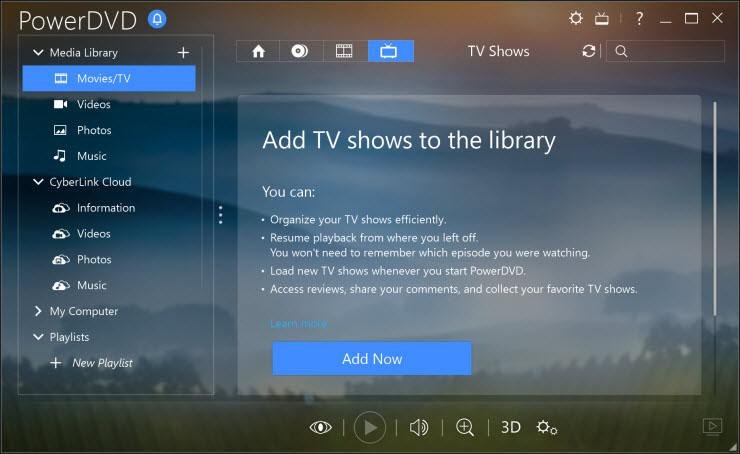740x454 pixels.
Task: Go to the Home tab
Action: click(x=258, y=51)
